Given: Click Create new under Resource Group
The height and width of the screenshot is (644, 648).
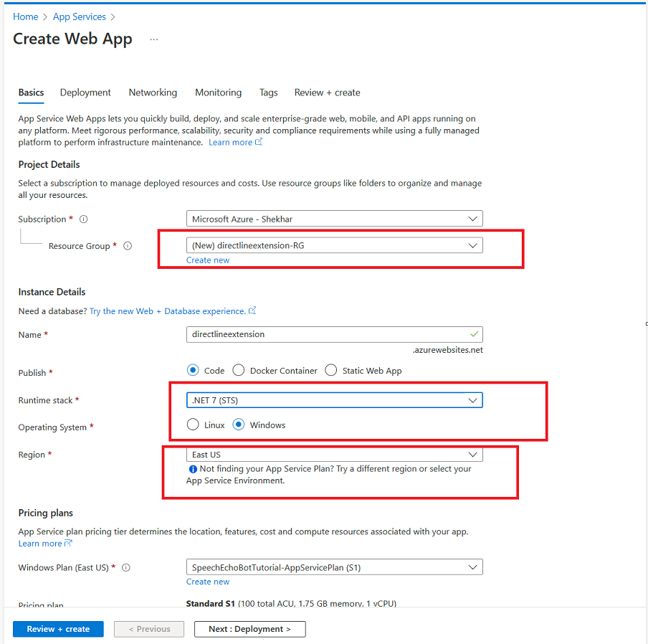Looking at the screenshot, I should [x=208, y=260].
